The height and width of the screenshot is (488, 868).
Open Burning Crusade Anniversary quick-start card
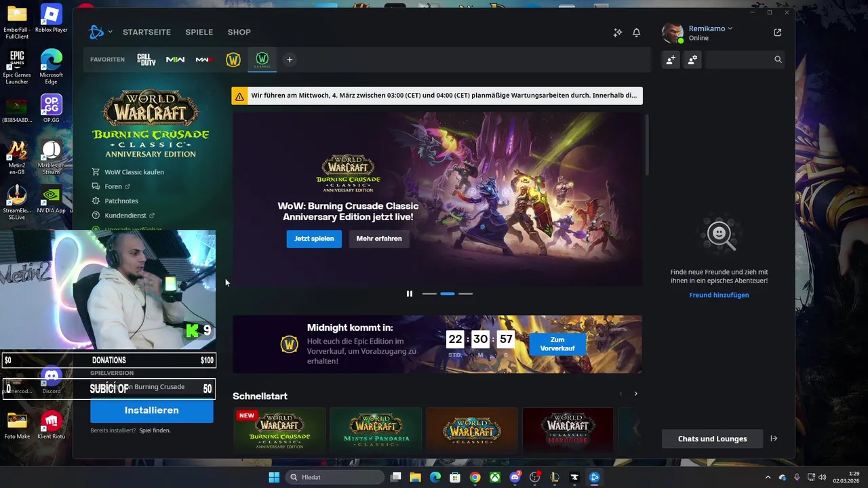point(279,430)
